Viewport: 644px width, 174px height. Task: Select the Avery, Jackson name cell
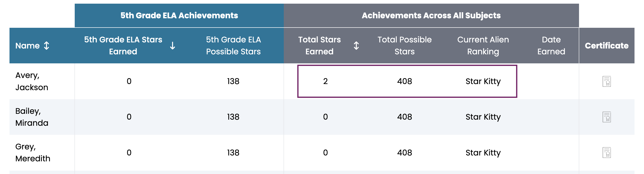point(32,81)
